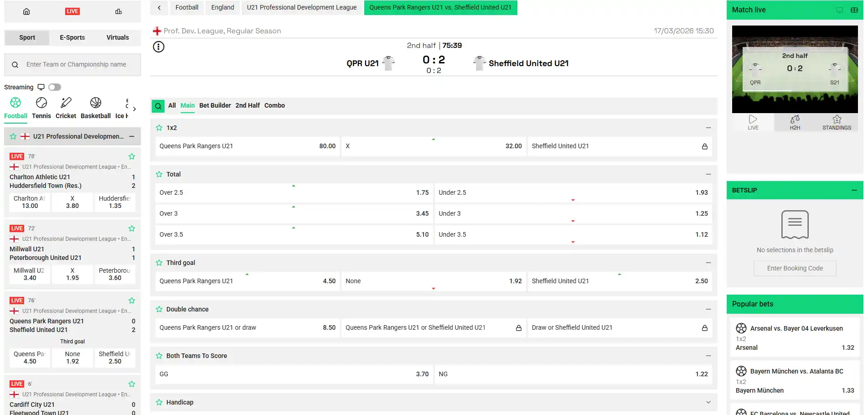The width and height of the screenshot is (868, 415).
Task: Collapse the U21 Professional Development league list
Action: 132,136
